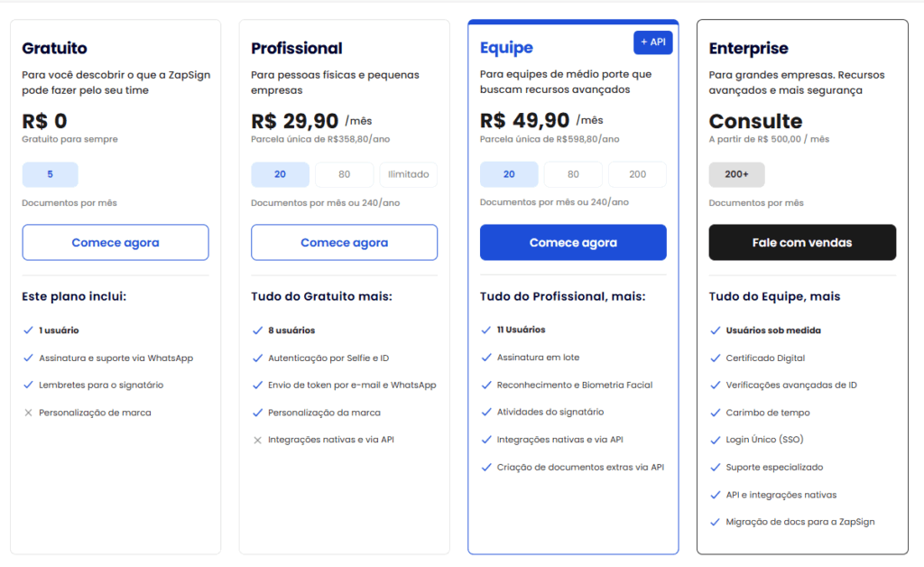Click the checkmark beside "1 usuário"
This screenshot has height=567, width=924.
pos(27,330)
